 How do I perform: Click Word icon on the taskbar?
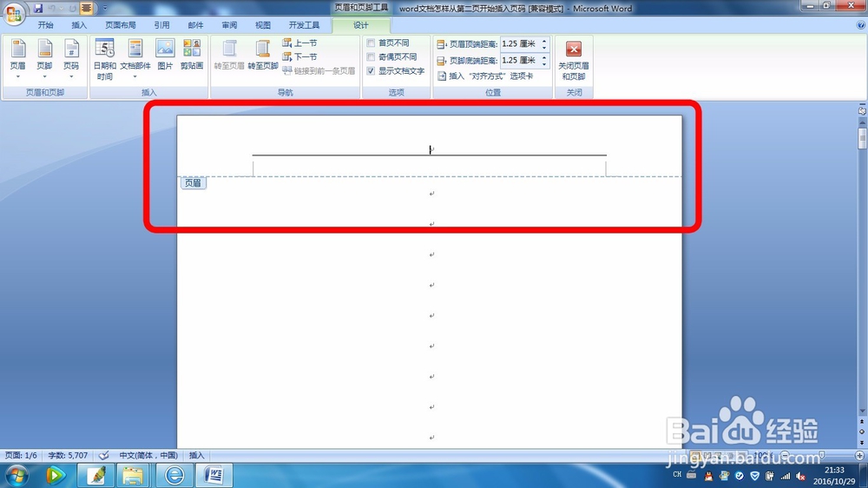pos(214,475)
